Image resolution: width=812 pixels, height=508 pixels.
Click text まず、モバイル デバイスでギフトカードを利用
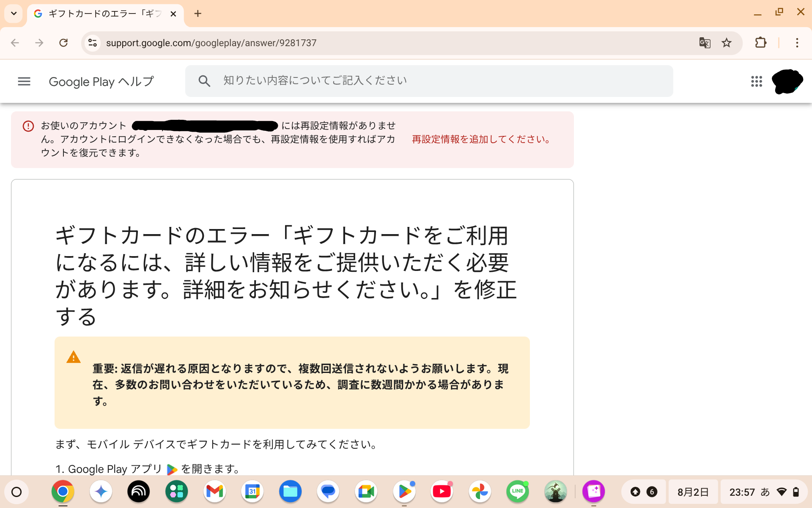(x=216, y=444)
